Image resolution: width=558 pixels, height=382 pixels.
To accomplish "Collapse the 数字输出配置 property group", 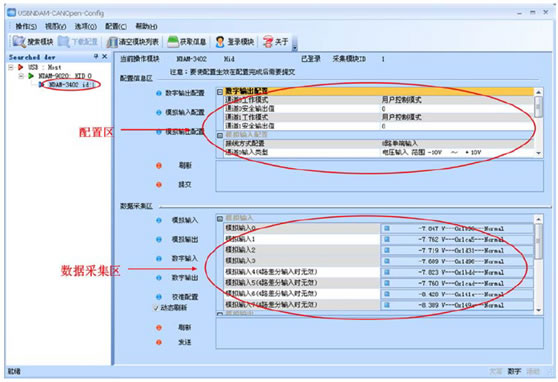I will pos(220,92).
